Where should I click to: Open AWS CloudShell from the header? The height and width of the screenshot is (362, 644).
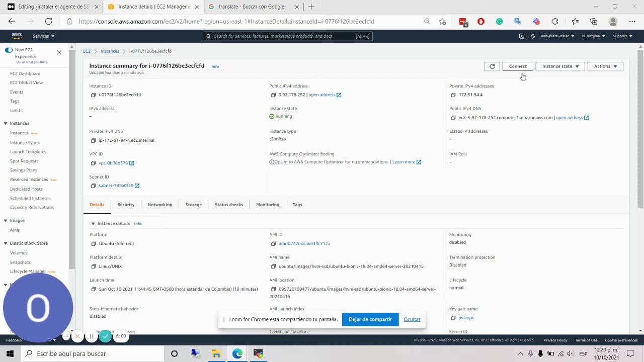pos(521,36)
